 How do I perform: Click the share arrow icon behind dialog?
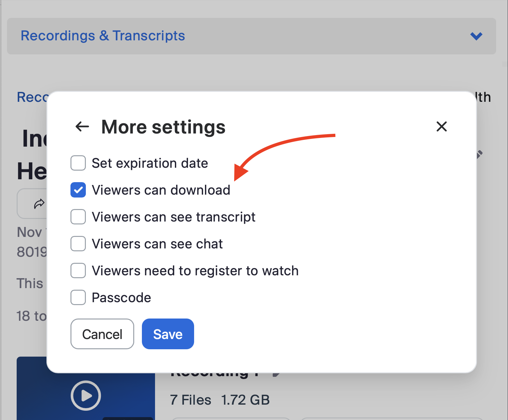pos(39,204)
